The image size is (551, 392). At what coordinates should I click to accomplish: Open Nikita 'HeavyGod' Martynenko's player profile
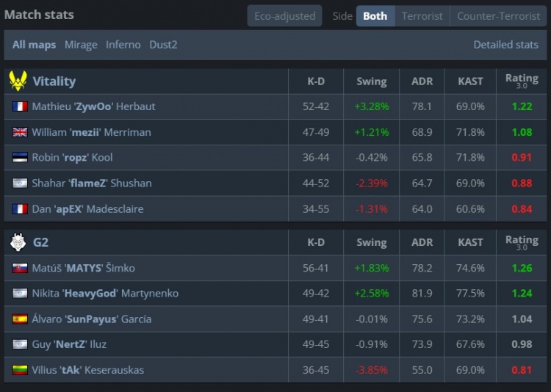click(105, 294)
